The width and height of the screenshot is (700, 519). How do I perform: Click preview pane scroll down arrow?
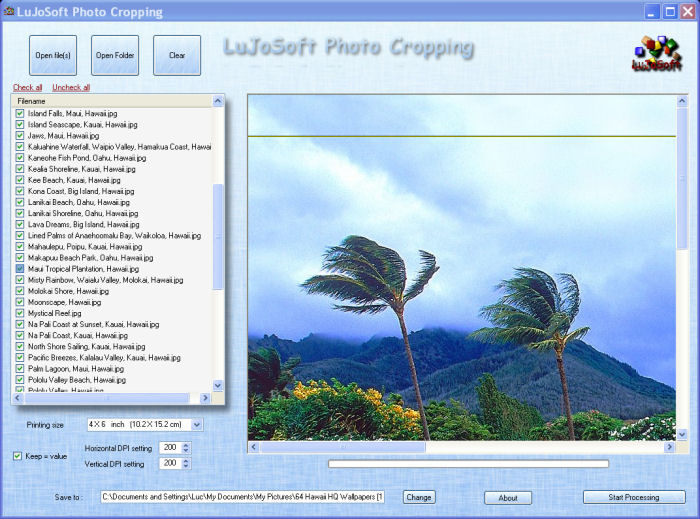pos(682,434)
